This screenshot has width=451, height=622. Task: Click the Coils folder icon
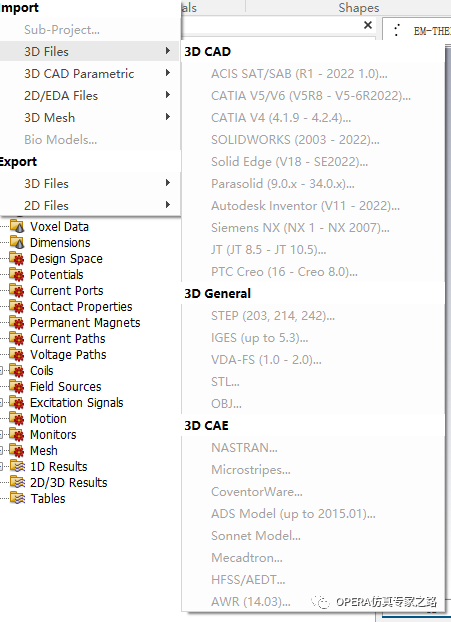[x=17, y=371]
